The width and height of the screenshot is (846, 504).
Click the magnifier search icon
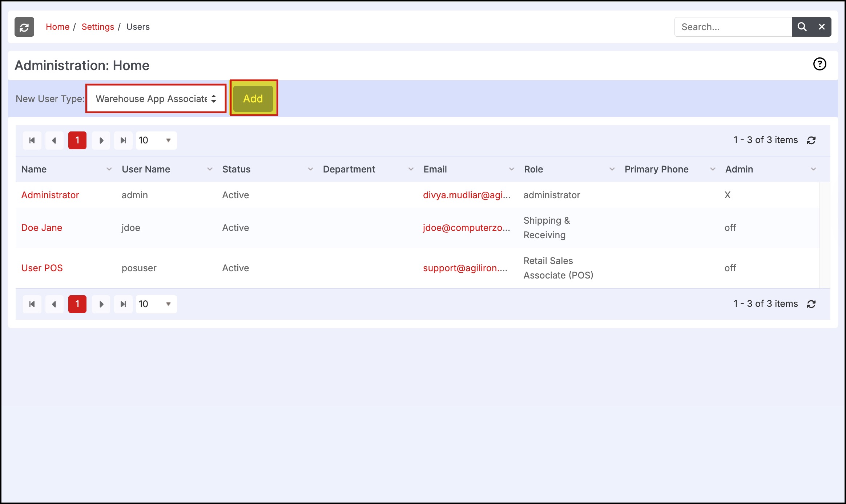click(x=802, y=27)
